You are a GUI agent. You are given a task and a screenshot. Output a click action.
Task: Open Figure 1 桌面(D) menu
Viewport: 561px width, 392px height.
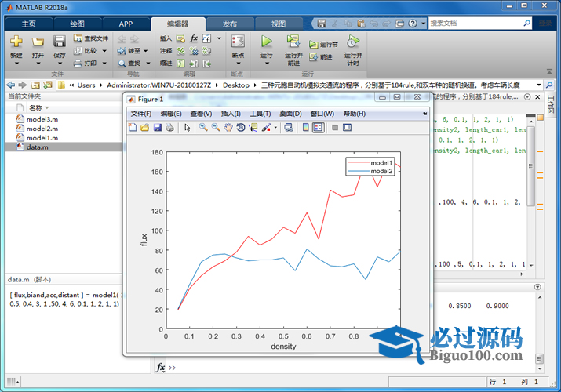coord(290,114)
